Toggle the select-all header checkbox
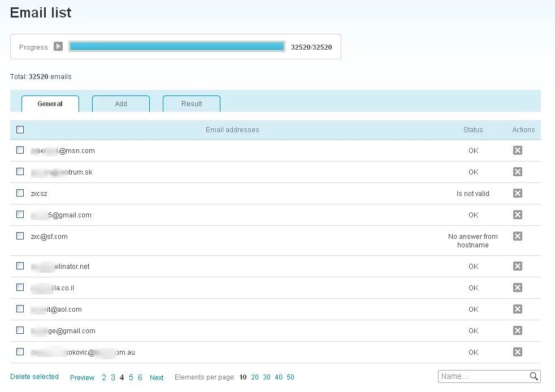 [x=20, y=129]
